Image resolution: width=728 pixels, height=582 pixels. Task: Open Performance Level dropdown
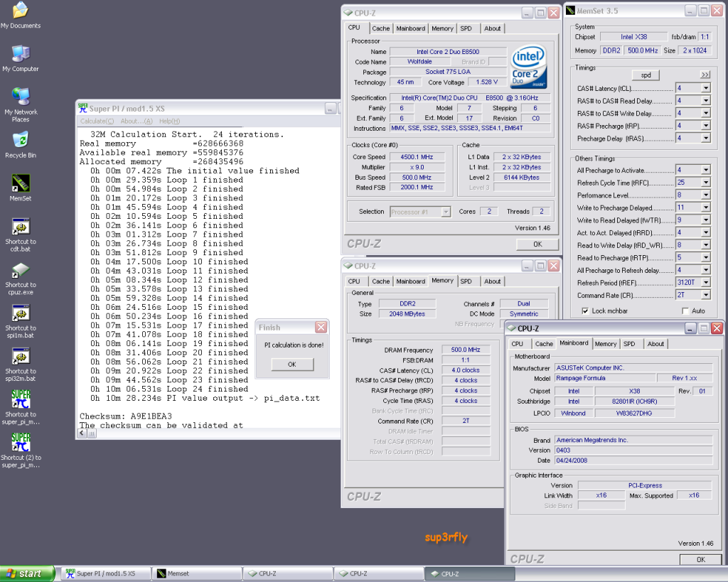[x=706, y=195]
